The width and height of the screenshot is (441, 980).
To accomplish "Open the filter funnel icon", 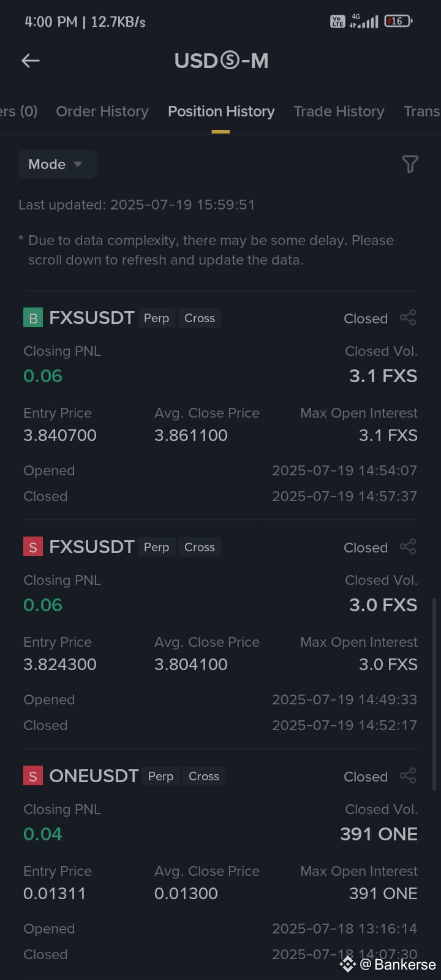I will coord(410,164).
